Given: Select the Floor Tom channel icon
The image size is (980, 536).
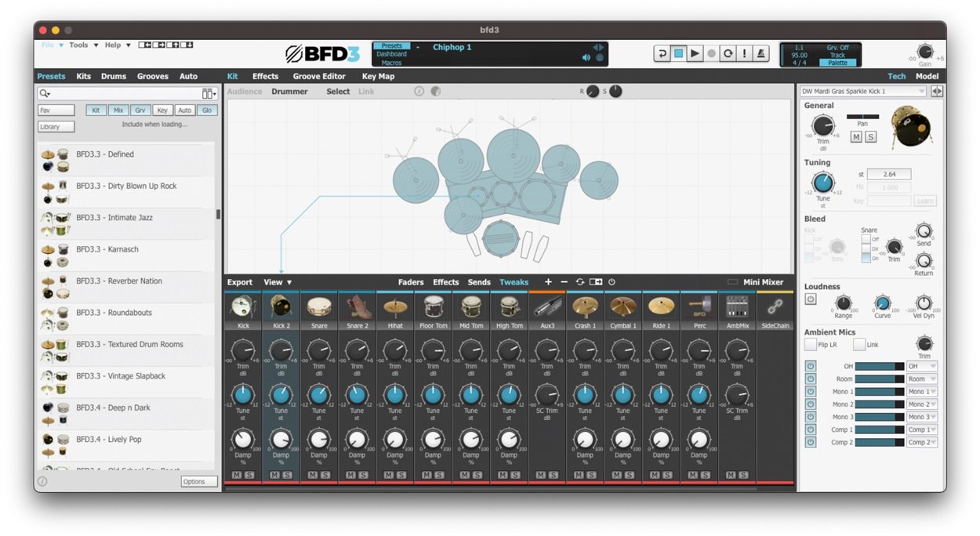Looking at the screenshot, I should (x=433, y=306).
